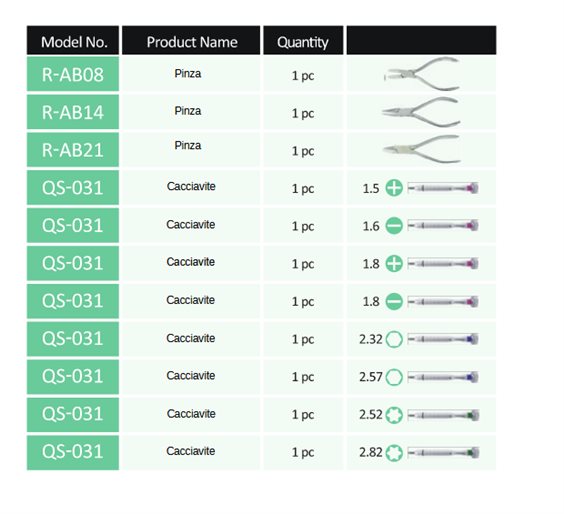Image resolution: width=564 pixels, height=514 pixels.
Task: Click the 2.57 hexagon nut icon
Action: point(394,377)
